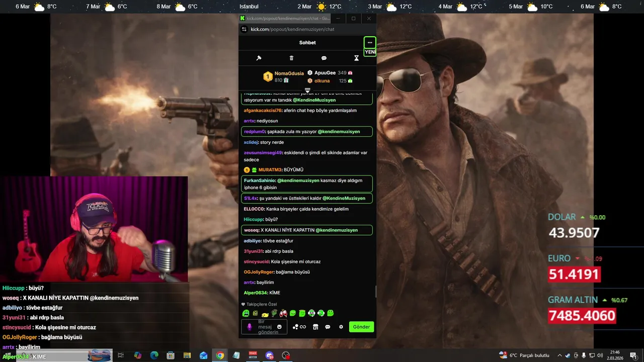The width and height of the screenshot is (644, 362).
Task: Open the shop storefront icon
Action: pyautogui.click(x=315, y=327)
